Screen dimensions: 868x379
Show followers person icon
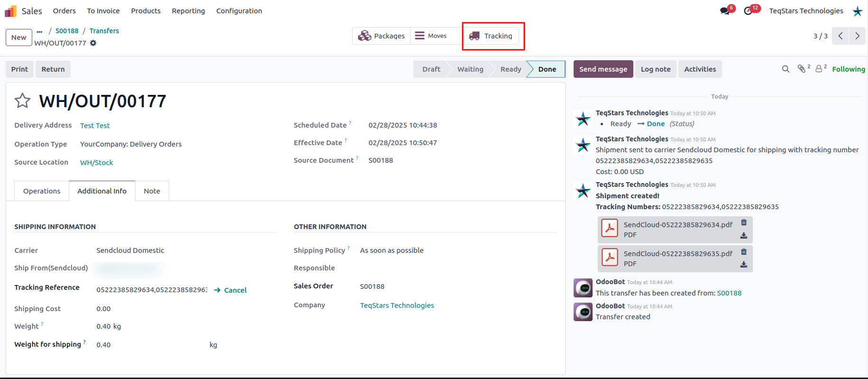(819, 69)
